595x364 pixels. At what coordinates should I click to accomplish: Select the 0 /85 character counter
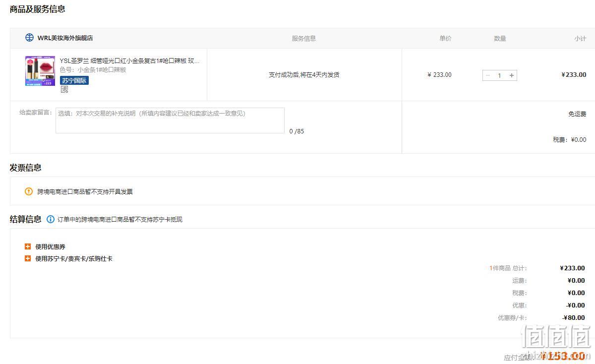click(x=297, y=131)
